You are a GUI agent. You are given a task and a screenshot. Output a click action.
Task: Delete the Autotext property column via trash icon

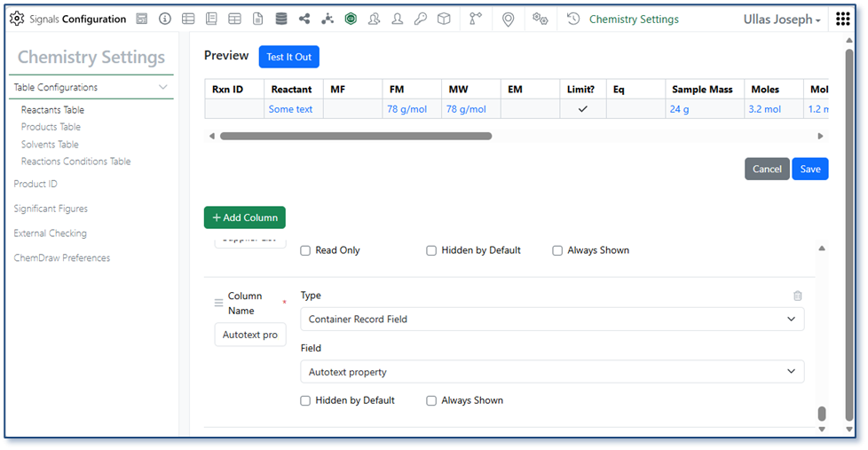[797, 296]
